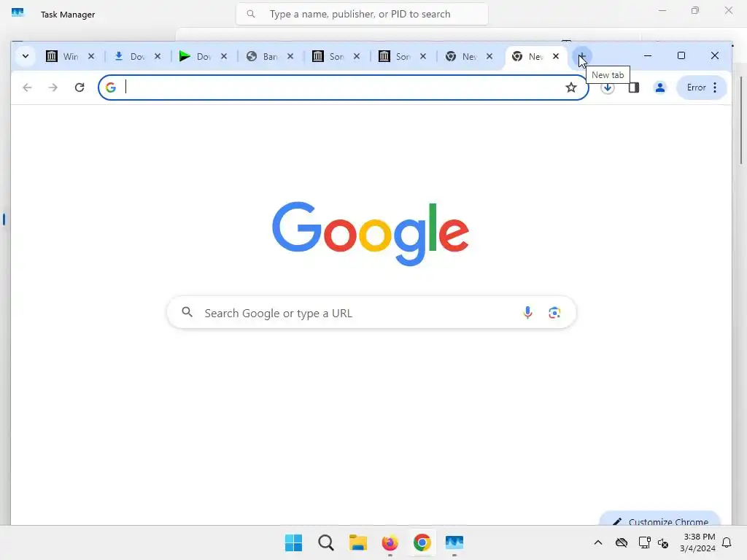This screenshot has height=560, width=747.
Task: Minimize the Chrome window
Action: point(648,55)
